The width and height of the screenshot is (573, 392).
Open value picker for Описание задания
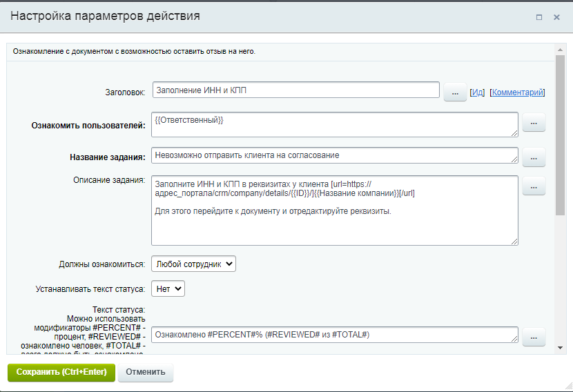[534, 186]
